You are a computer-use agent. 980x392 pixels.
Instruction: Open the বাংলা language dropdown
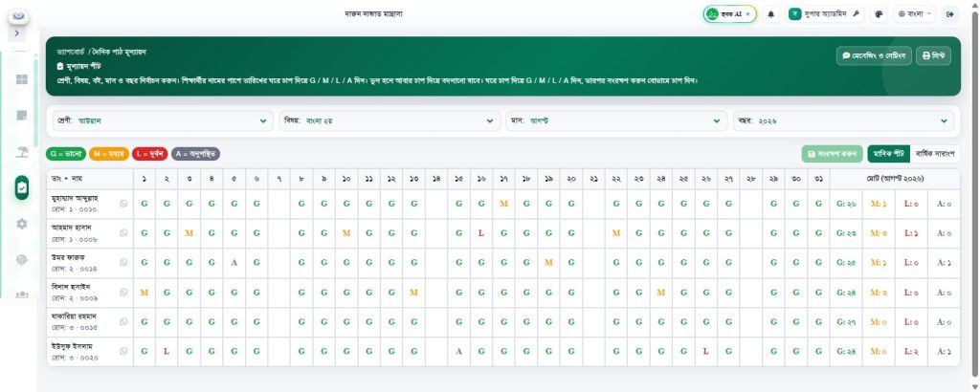[x=914, y=13]
